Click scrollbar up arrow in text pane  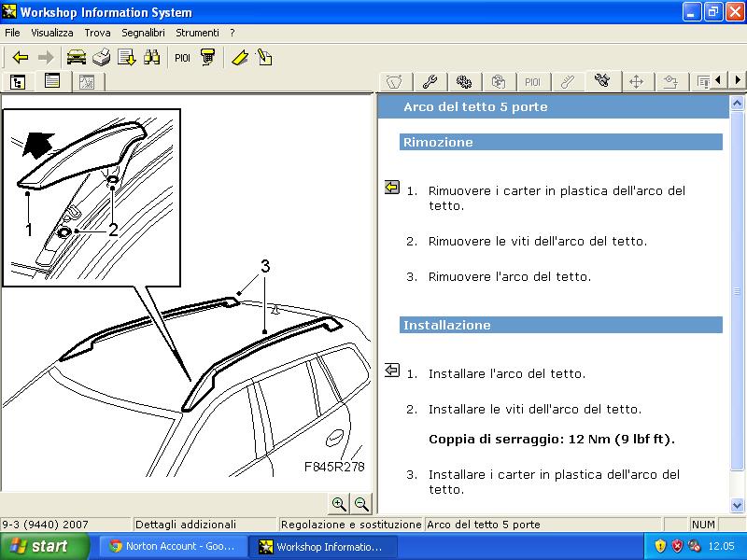point(737,103)
